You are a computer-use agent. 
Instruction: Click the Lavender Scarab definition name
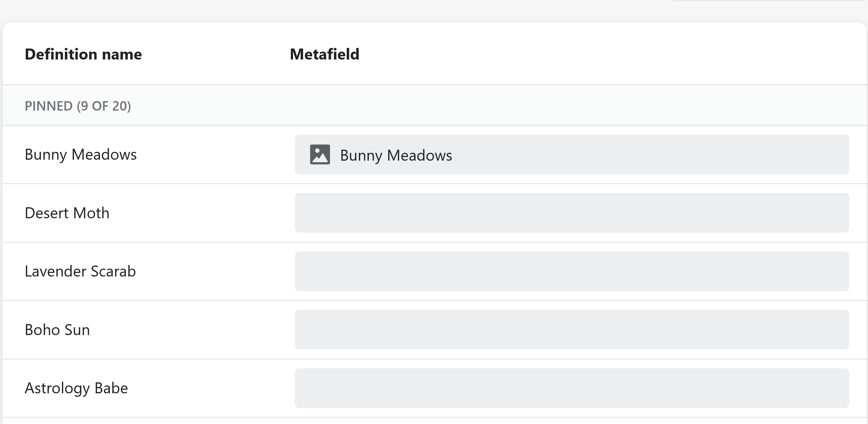point(80,271)
